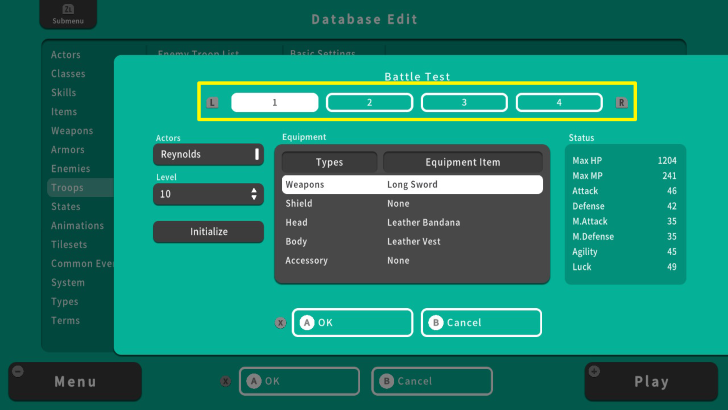This screenshot has width=728, height=410.
Task: Cancel the Battle Test dialog
Action: click(481, 323)
